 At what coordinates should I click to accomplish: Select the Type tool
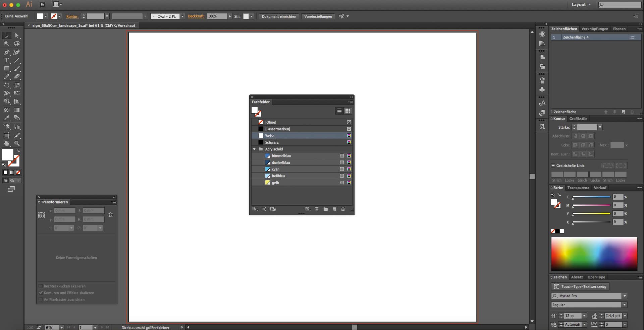click(x=7, y=60)
